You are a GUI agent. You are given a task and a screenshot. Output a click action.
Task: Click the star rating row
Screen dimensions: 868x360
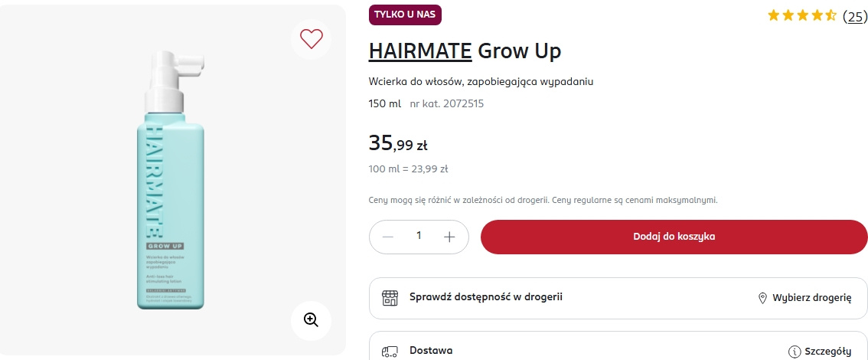(x=801, y=15)
